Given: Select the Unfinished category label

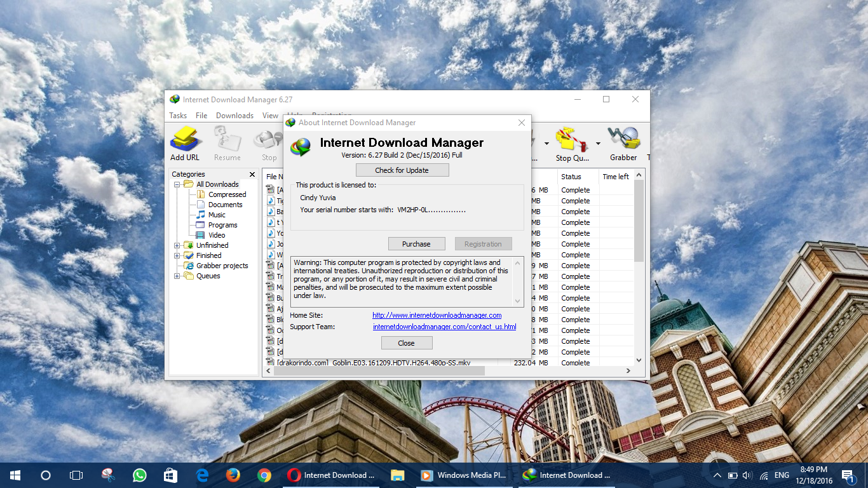Looking at the screenshot, I should click(212, 245).
